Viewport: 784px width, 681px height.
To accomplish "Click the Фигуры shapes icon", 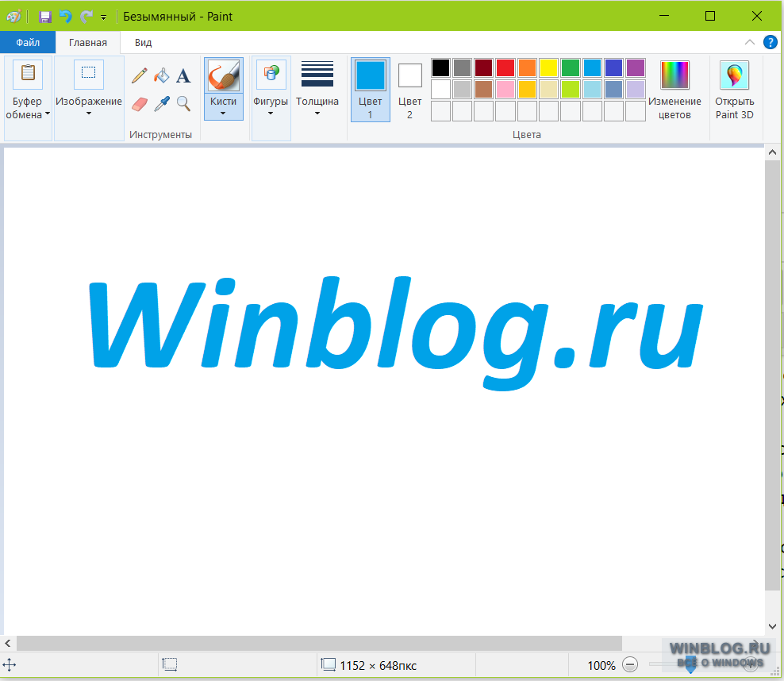I will [271, 75].
